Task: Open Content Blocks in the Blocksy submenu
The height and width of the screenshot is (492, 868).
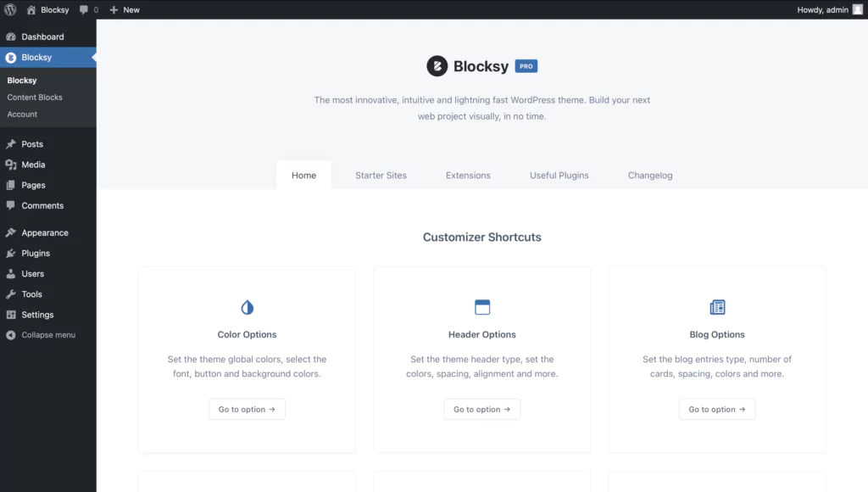Action: [x=34, y=97]
